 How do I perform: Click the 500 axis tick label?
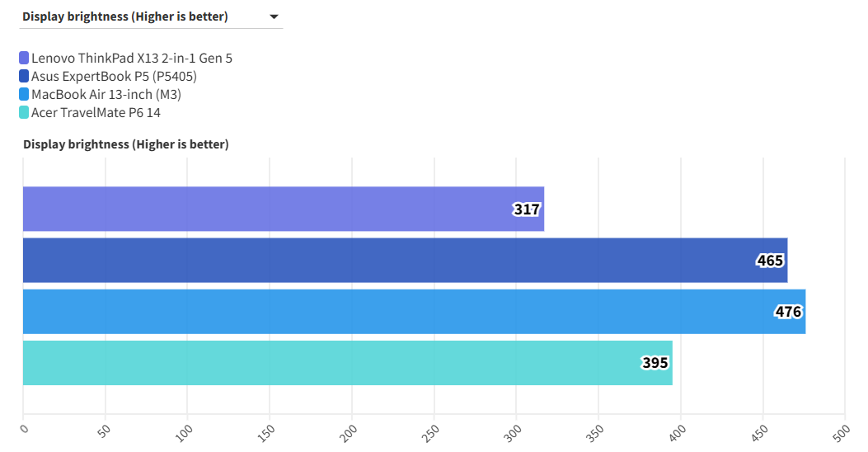pyautogui.click(x=840, y=431)
